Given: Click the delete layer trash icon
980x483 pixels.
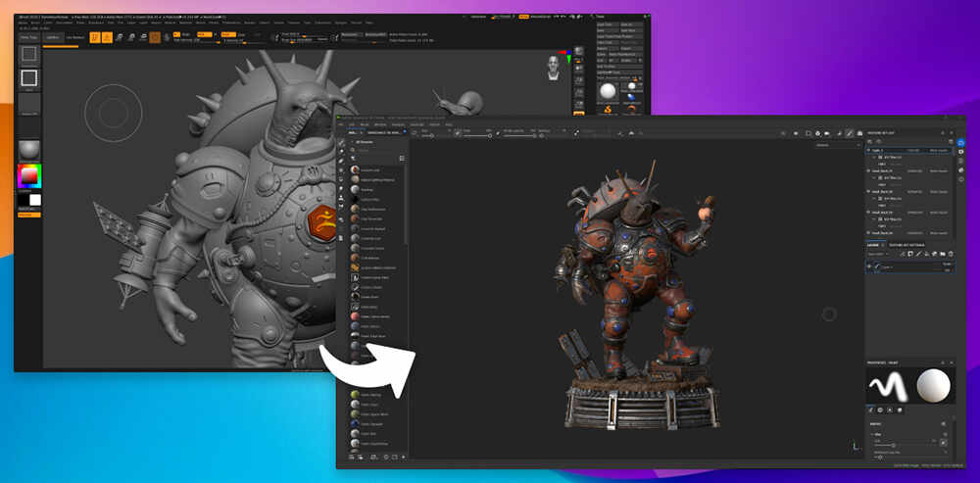Looking at the screenshot, I should coord(951,255).
